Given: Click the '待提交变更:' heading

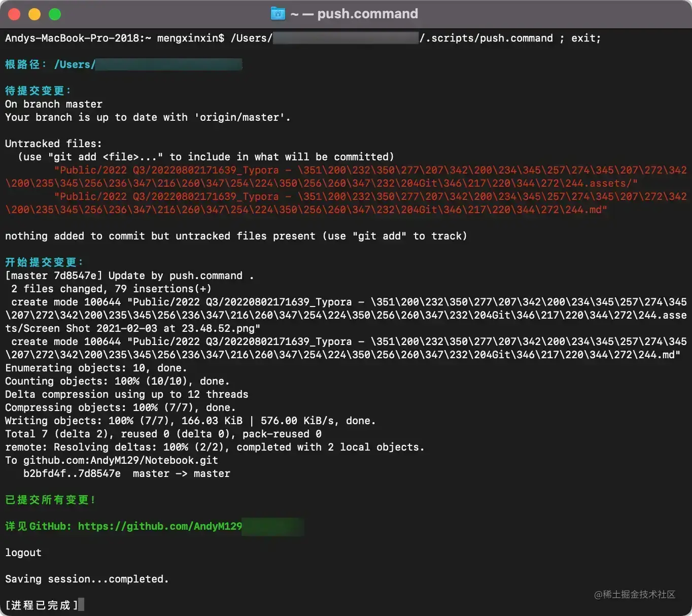Looking at the screenshot, I should 38,91.
